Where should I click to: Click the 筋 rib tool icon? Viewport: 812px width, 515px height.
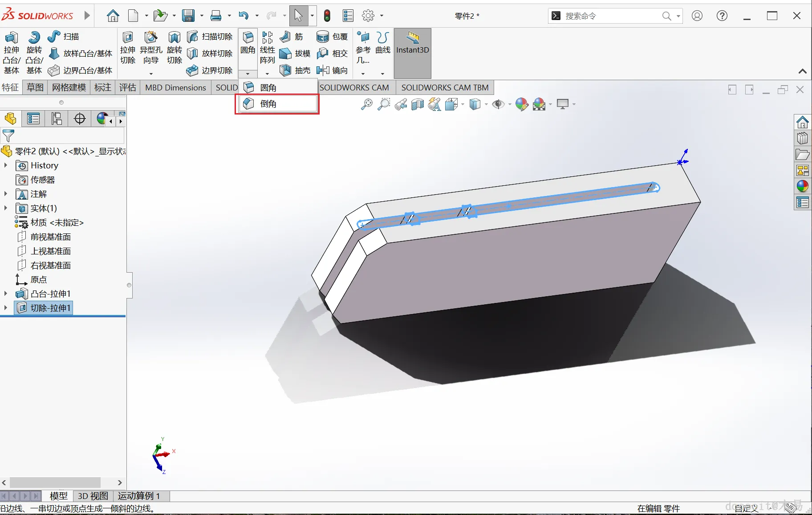(x=285, y=37)
